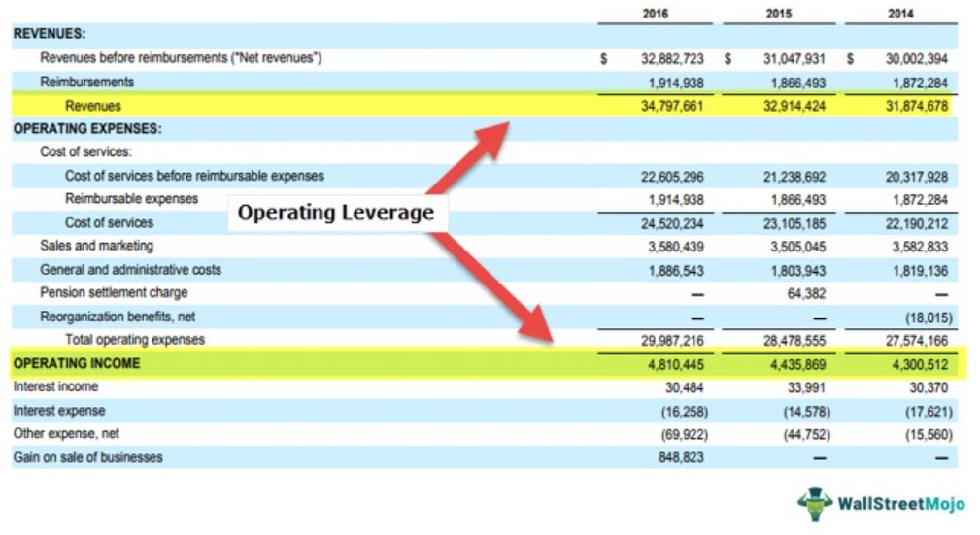
Task: Select Sales and marketing 2014 value 3,582,833
Action: click(x=920, y=247)
